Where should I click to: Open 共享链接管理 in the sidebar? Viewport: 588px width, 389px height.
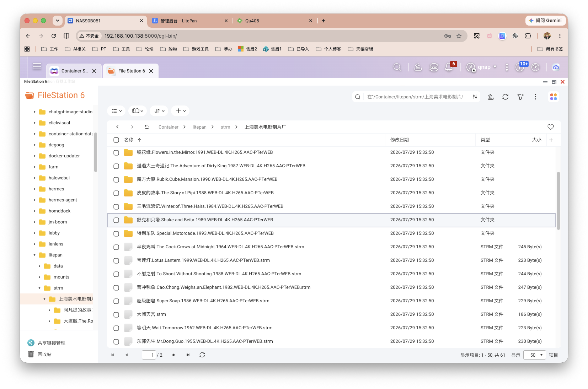52,343
